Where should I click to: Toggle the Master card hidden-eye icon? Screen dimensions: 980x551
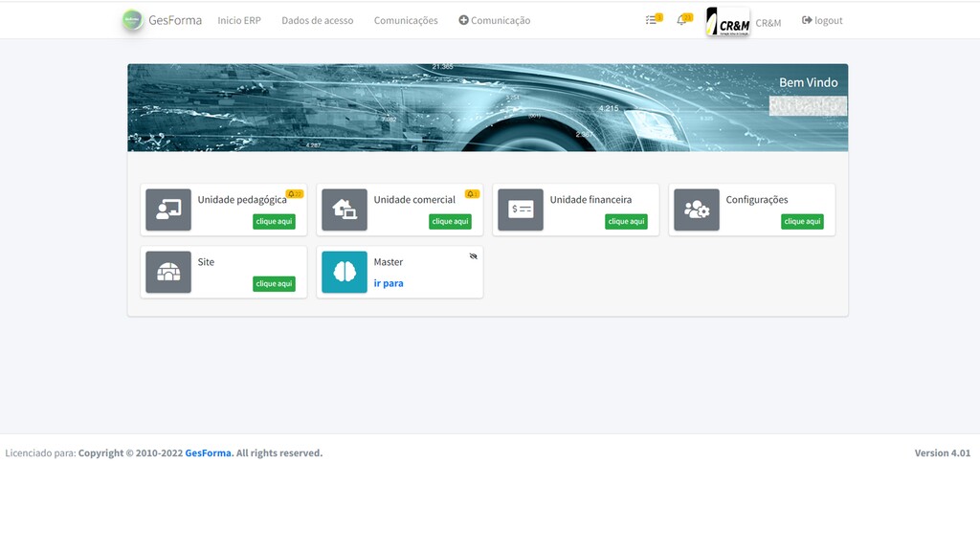[x=473, y=256]
